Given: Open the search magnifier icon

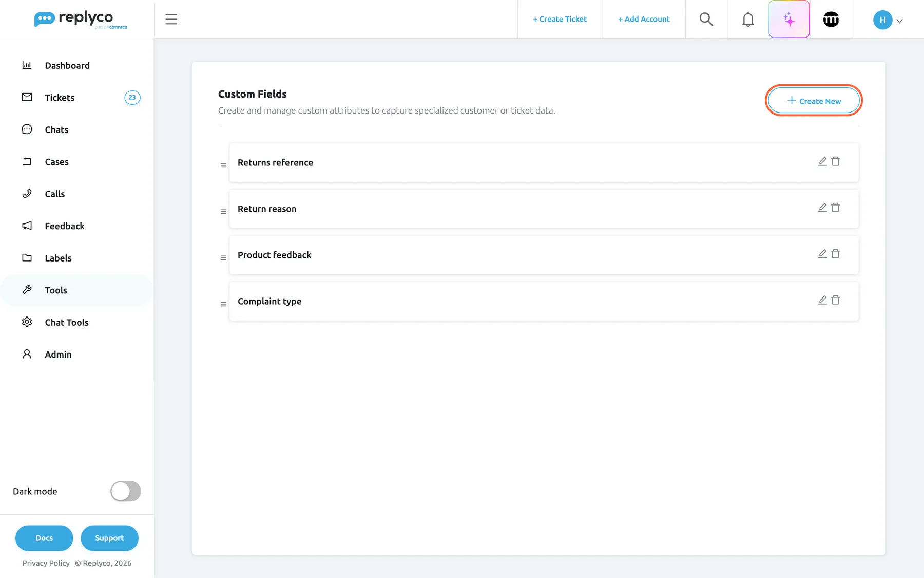Looking at the screenshot, I should coord(706,20).
